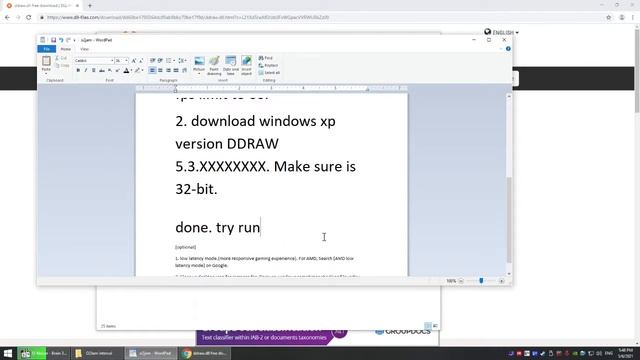The width and height of the screenshot is (640, 360).
Task: Open WordPad help question mark icon
Action: (x=508, y=49)
